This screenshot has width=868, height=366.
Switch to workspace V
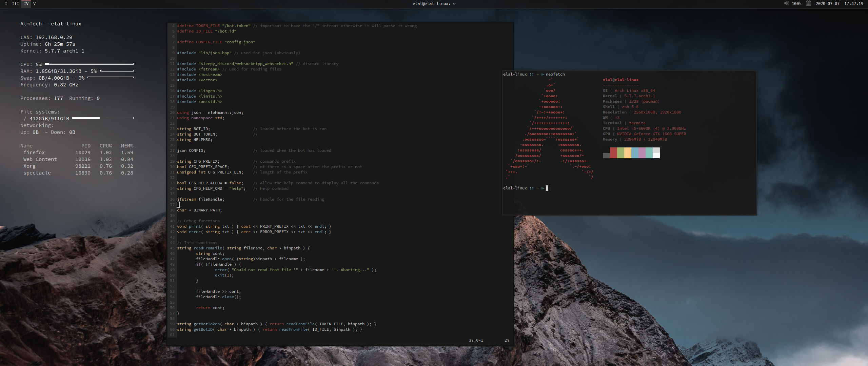point(34,3)
